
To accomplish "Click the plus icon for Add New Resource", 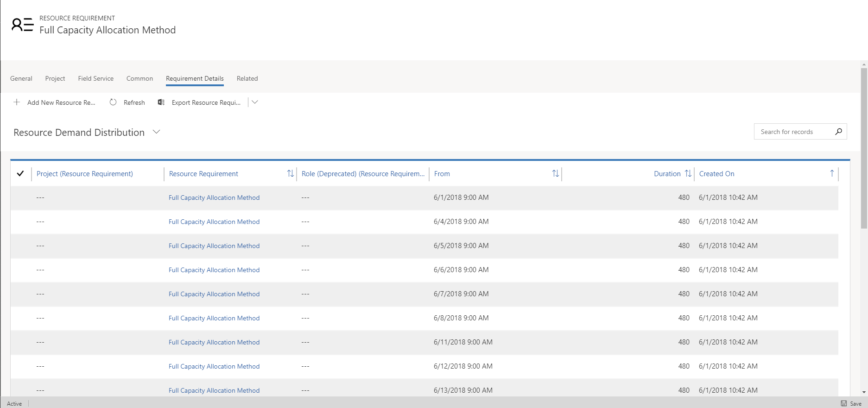I will tap(17, 102).
